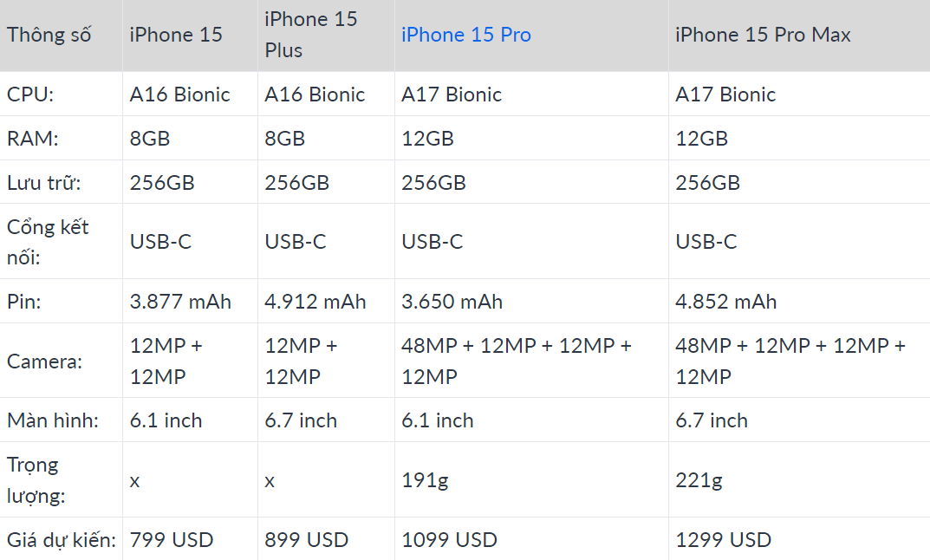Click the Cổng kết nối row label
The width and height of the screenshot is (930, 560).
pos(48,242)
